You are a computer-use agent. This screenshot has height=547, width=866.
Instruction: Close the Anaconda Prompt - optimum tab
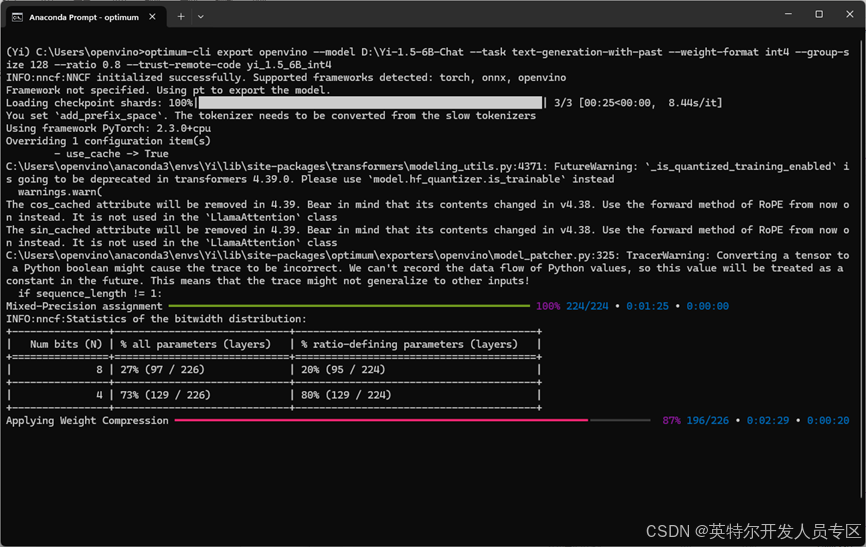(x=152, y=17)
